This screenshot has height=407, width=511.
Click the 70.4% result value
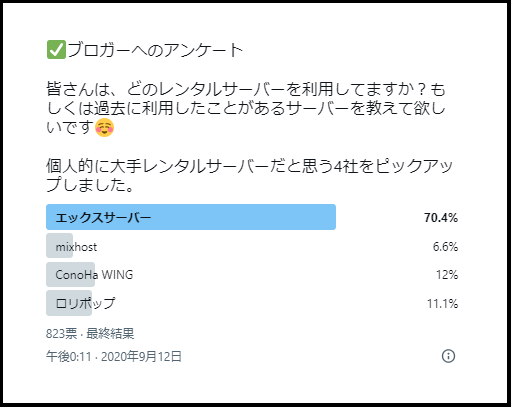pyautogui.click(x=441, y=218)
